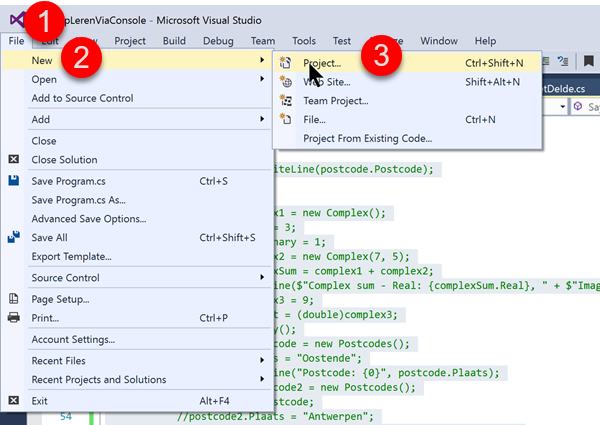Open the Project menu in menu bar
This screenshot has height=425, width=600.
(130, 41)
